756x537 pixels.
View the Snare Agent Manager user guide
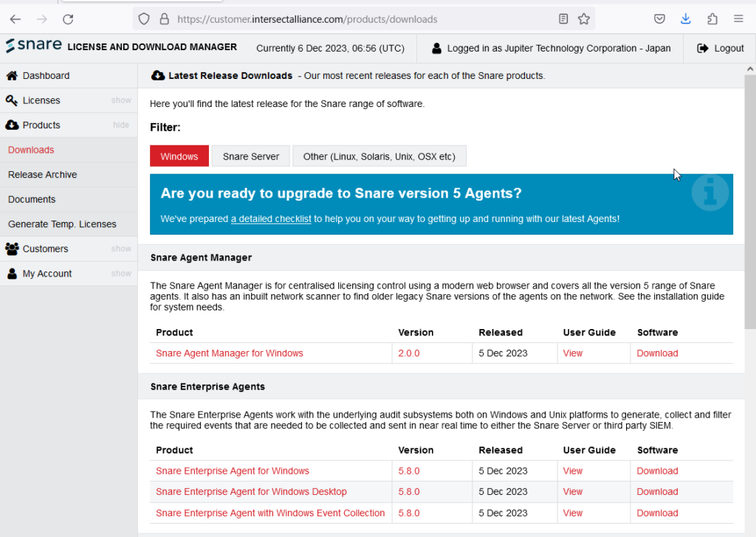[x=573, y=353]
